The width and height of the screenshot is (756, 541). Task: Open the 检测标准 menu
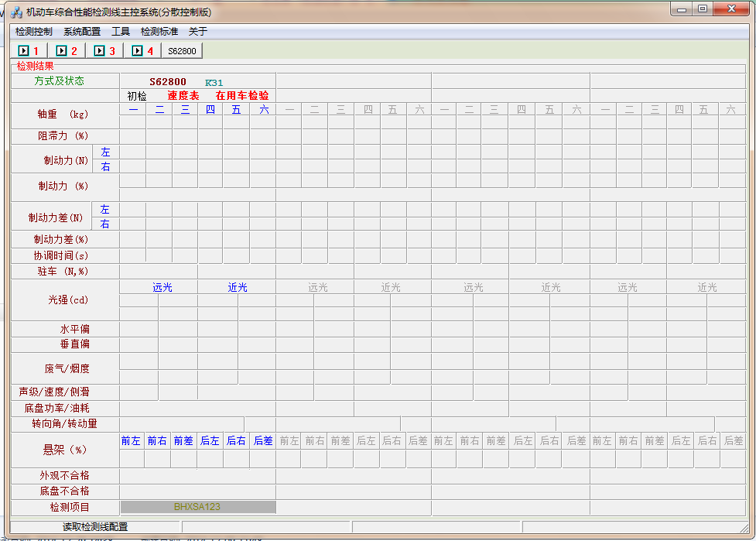pos(159,32)
